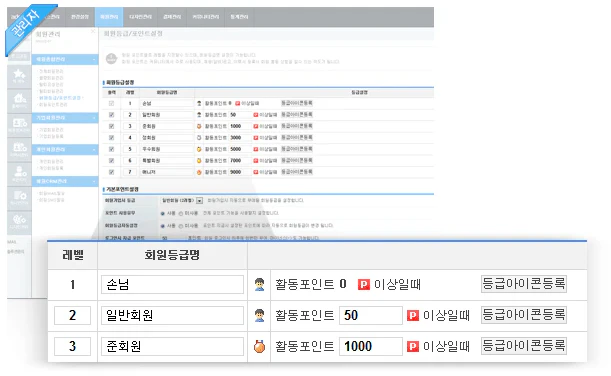Click the 50 points field in the enlarged panel
This screenshot has height=376, width=611.
371,315
